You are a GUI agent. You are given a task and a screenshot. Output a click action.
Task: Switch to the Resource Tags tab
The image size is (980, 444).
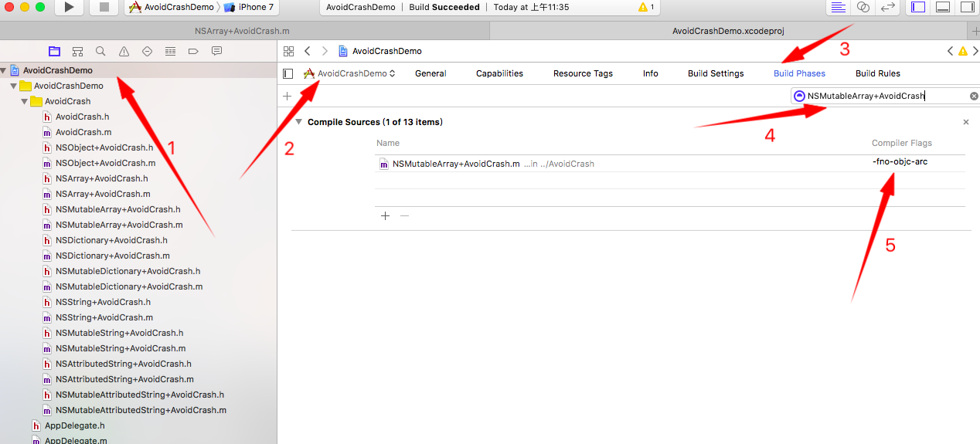click(x=583, y=73)
